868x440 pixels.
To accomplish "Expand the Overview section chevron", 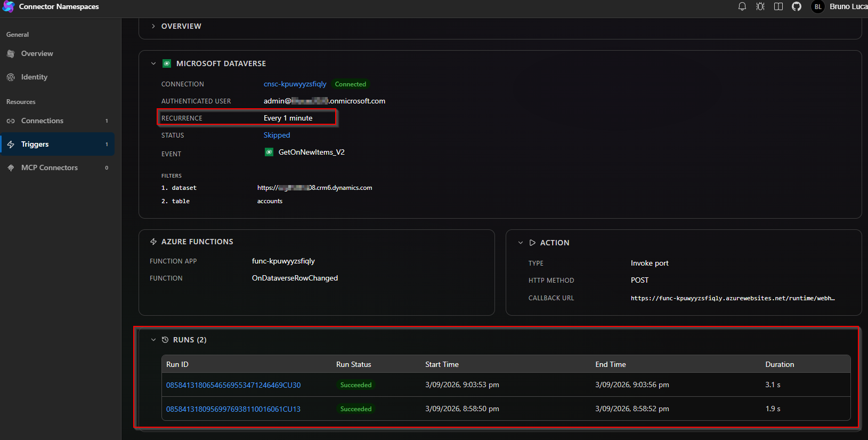I will click(x=153, y=26).
